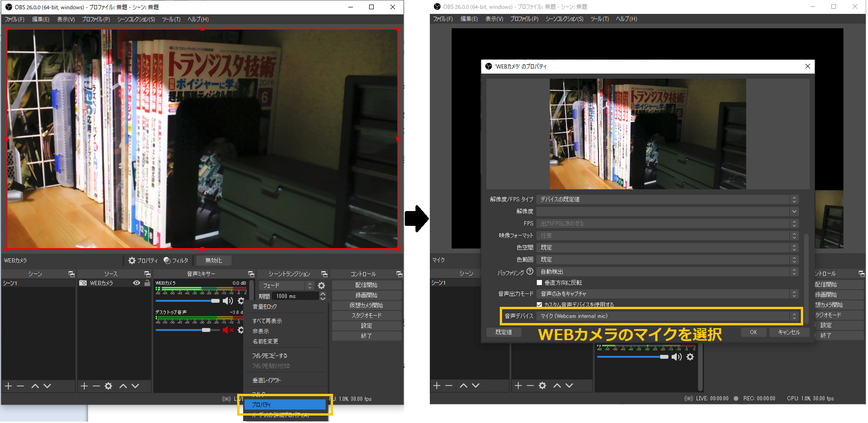Remove the source with the minus icon in the left OBS window
868x423 pixels.
[96, 386]
